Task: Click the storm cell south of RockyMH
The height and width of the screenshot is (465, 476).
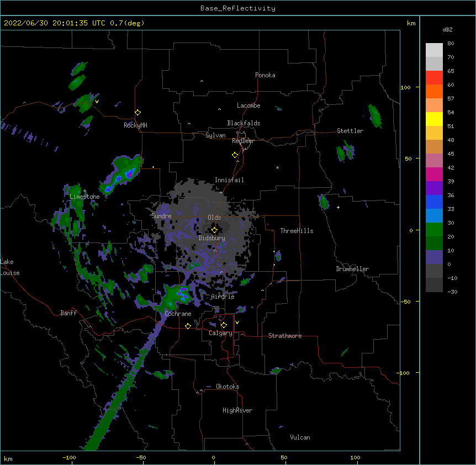Action: (x=123, y=174)
